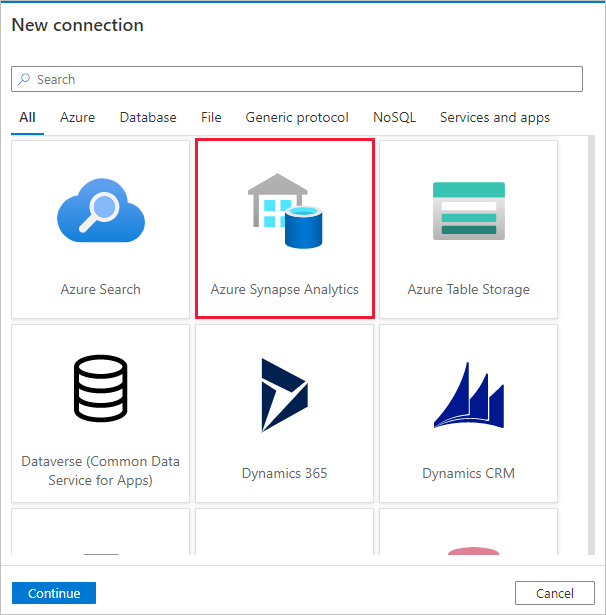Viewport: 606px width, 615px height.
Task: Select the Dataverse database cylinder icon
Action: pyautogui.click(x=100, y=388)
